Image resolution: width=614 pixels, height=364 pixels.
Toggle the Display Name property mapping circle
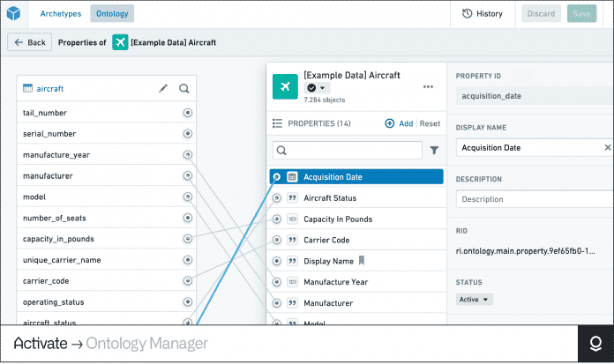click(x=276, y=261)
